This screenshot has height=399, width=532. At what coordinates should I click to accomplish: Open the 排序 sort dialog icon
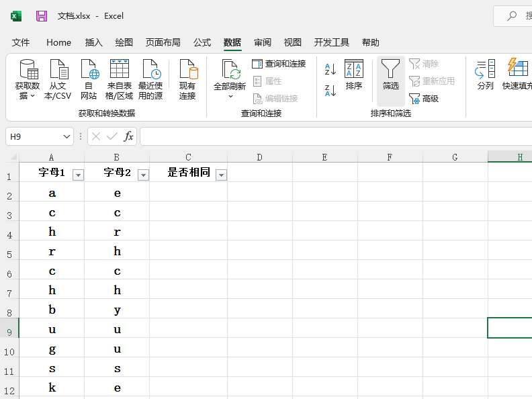click(x=354, y=69)
